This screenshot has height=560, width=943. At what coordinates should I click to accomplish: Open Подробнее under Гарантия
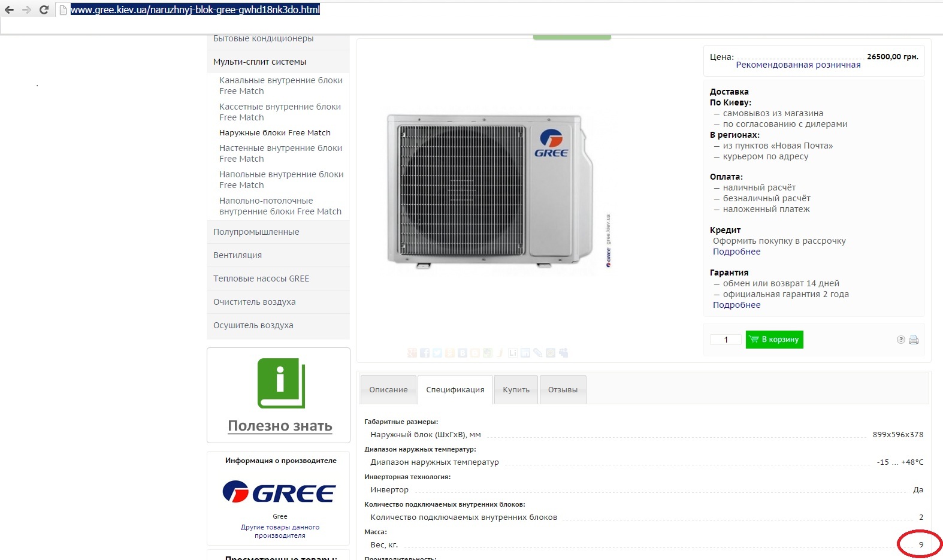coord(736,305)
